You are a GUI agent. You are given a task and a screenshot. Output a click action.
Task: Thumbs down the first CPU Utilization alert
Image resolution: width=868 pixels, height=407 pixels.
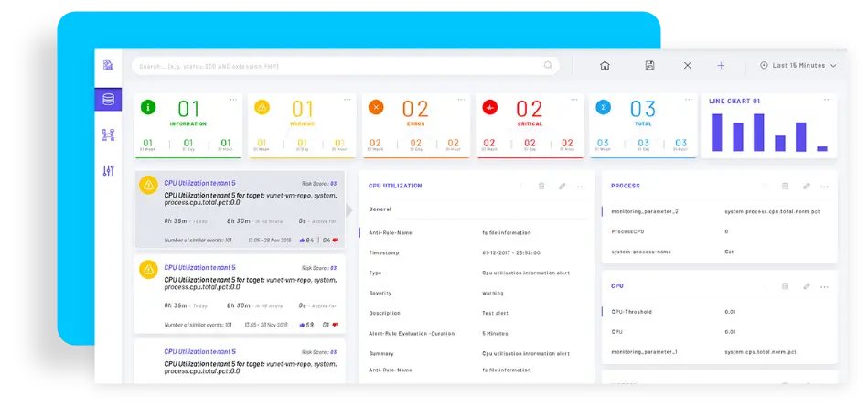336,240
